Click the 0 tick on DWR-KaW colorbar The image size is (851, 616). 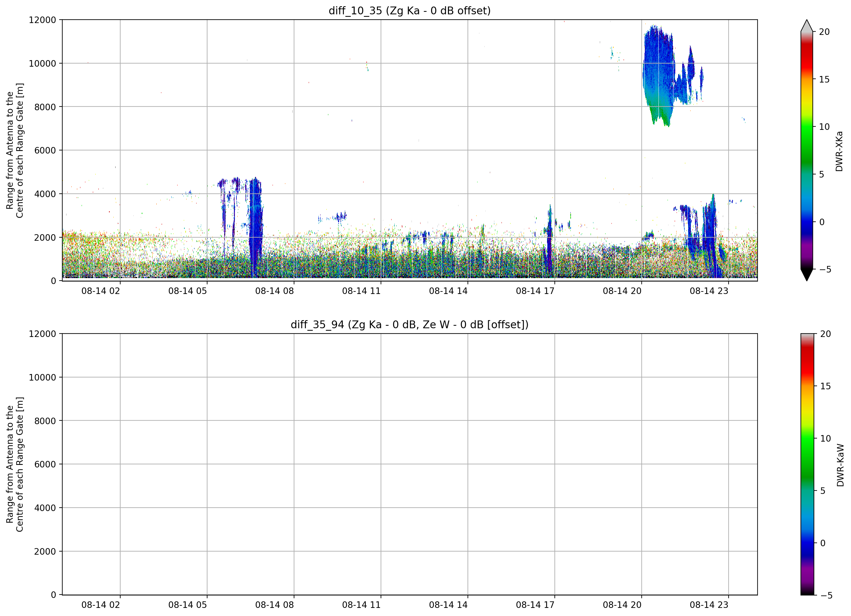(823, 543)
